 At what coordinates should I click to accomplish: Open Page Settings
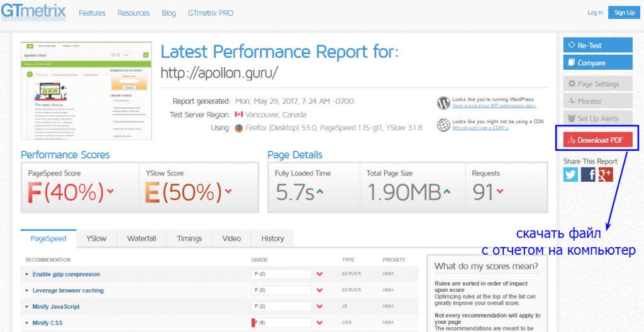[x=598, y=84]
